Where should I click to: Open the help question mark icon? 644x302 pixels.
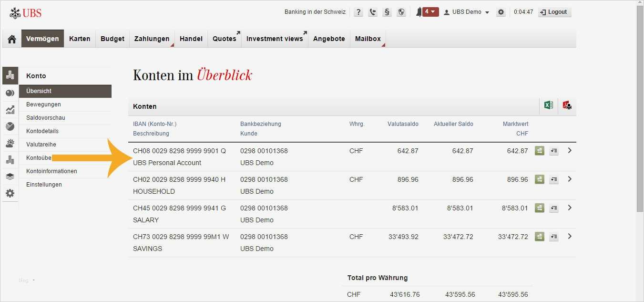click(358, 12)
